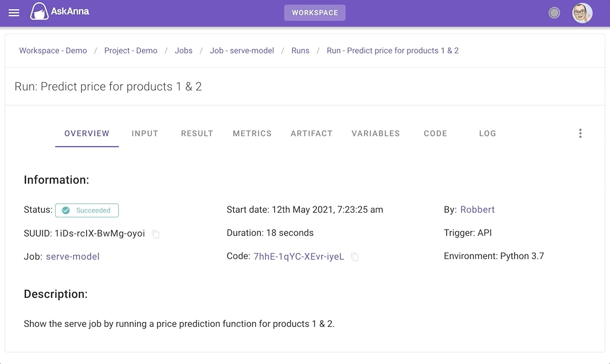Image resolution: width=610 pixels, height=364 pixels.
Task: Open the three-dot more options menu
Action: pyautogui.click(x=580, y=133)
